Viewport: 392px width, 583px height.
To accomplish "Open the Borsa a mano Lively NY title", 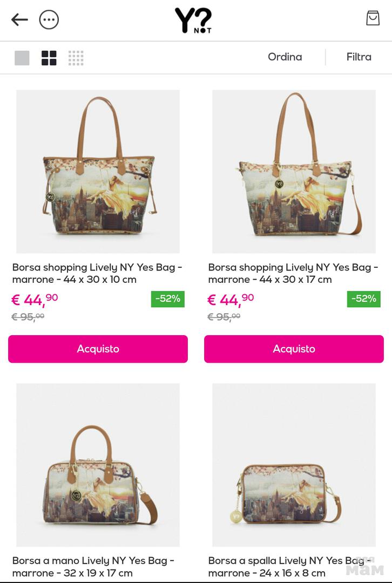I will click(x=93, y=567).
